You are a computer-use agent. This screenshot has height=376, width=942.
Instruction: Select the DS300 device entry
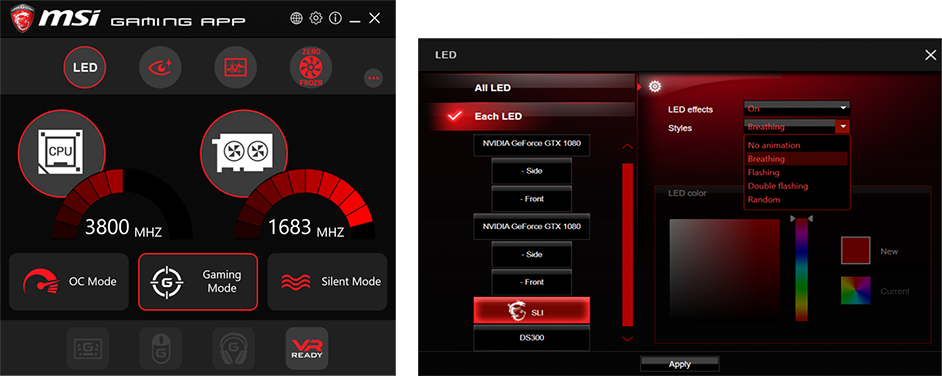[532, 338]
